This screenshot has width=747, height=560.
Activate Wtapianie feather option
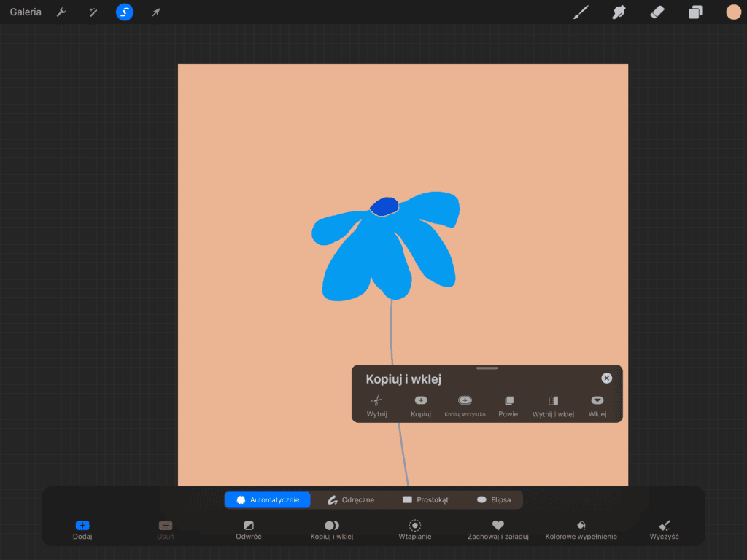pos(414,529)
